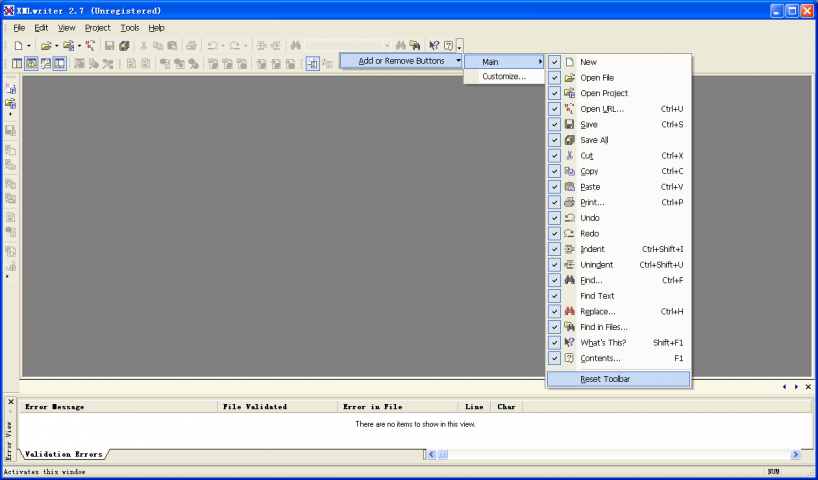This screenshot has width=818, height=480.
Task: Choose Customize... from the submenu
Action: 503,77
